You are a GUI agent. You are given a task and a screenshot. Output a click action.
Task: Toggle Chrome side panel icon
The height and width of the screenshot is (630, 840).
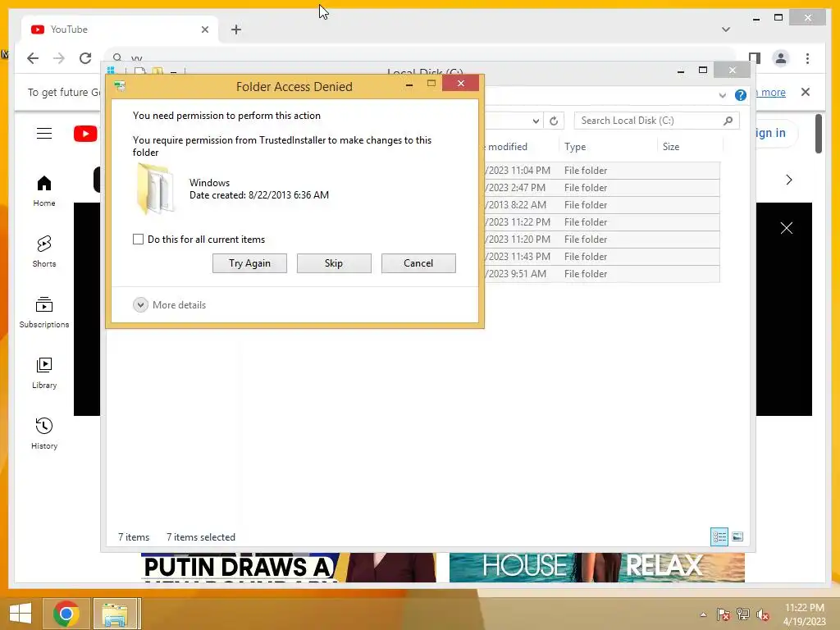pos(755,58)
